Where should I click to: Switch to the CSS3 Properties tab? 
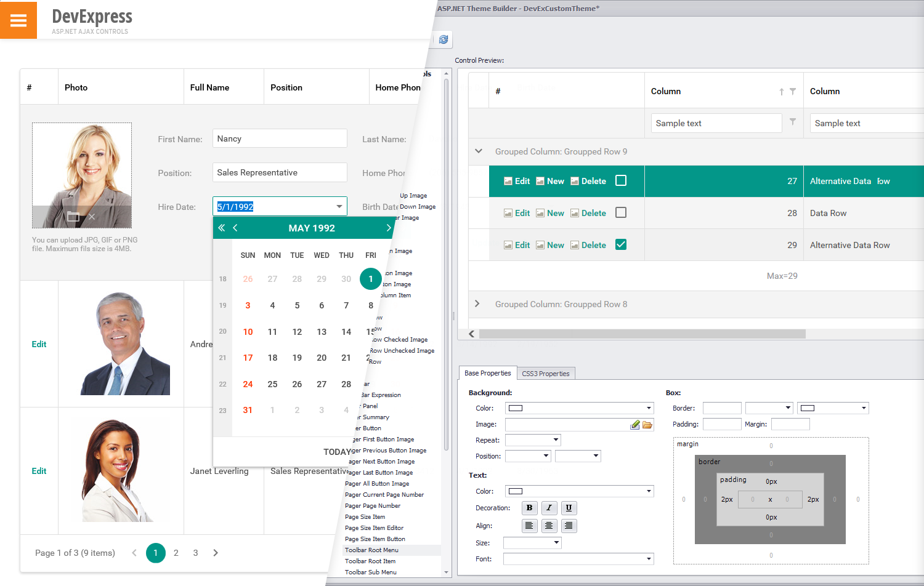tap(546, 373)
